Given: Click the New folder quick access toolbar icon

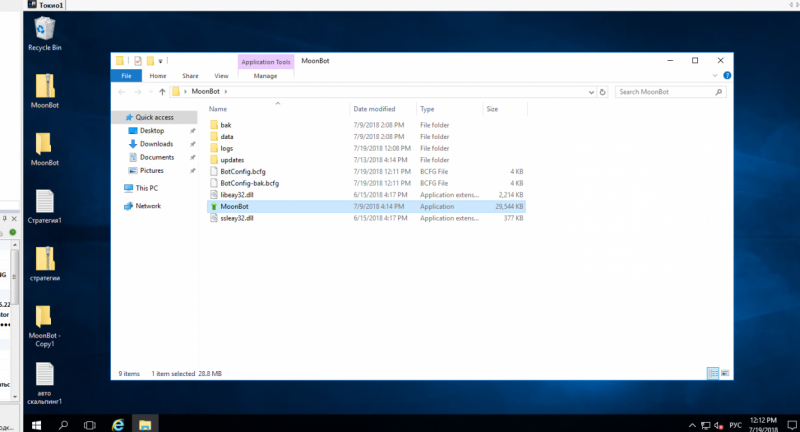Looking at the screenshot, I should [x=150, y=61].
